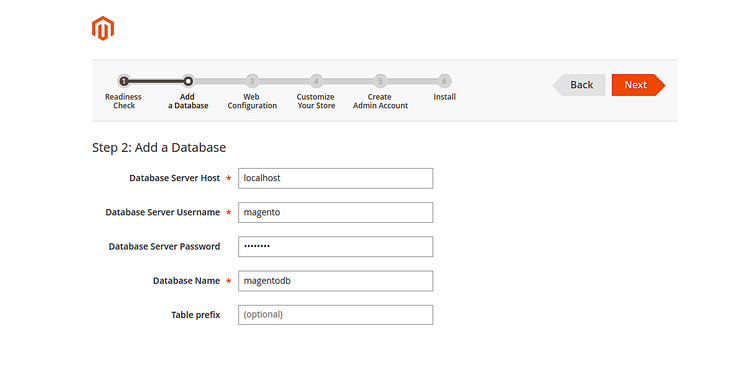The width and height of the screenshot is (750, 384).
Task: Click the Table prefix label
Action: pos(196,315)
